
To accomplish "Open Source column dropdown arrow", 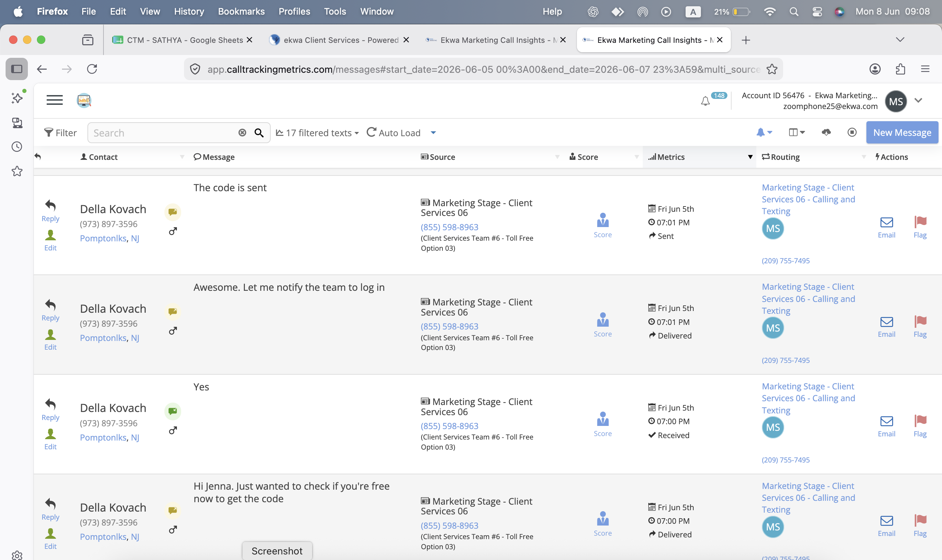I will click(x=557, y=157).
